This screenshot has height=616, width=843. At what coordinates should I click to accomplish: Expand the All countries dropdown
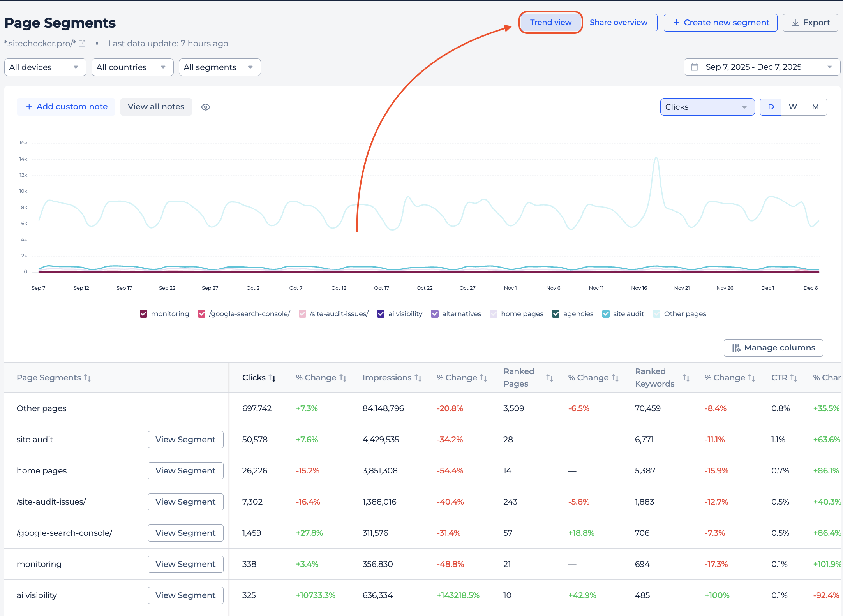pos(132,67)
